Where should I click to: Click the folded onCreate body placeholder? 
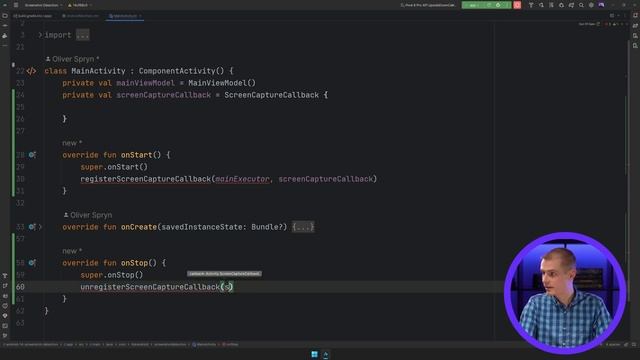click(303, 227)
